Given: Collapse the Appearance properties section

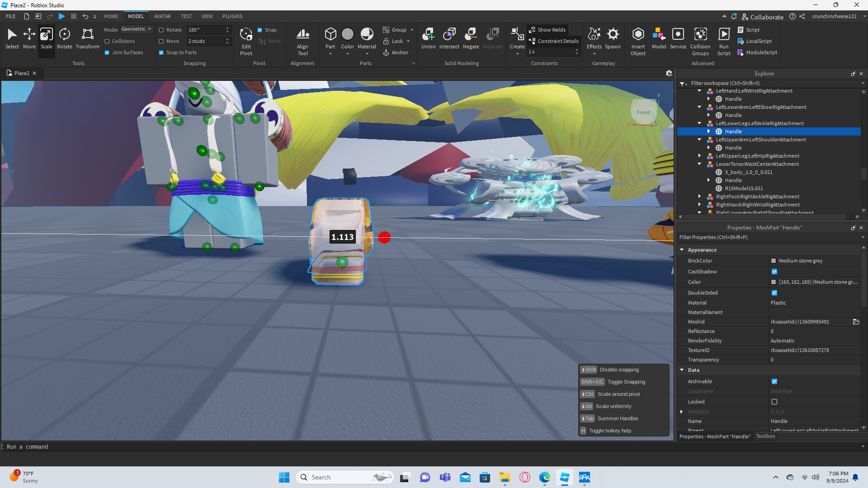Looking at the screenshot, I should pyautogui.click(x=682, y=250).
